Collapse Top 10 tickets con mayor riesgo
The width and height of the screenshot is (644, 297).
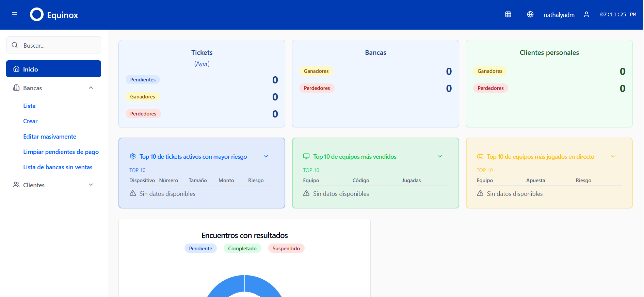[x=266, y=156]
